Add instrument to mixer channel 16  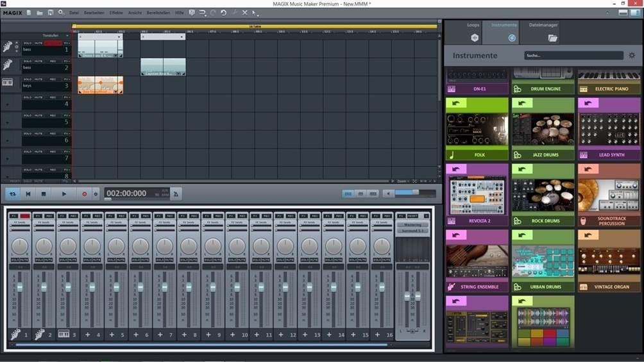coord(377,335)
